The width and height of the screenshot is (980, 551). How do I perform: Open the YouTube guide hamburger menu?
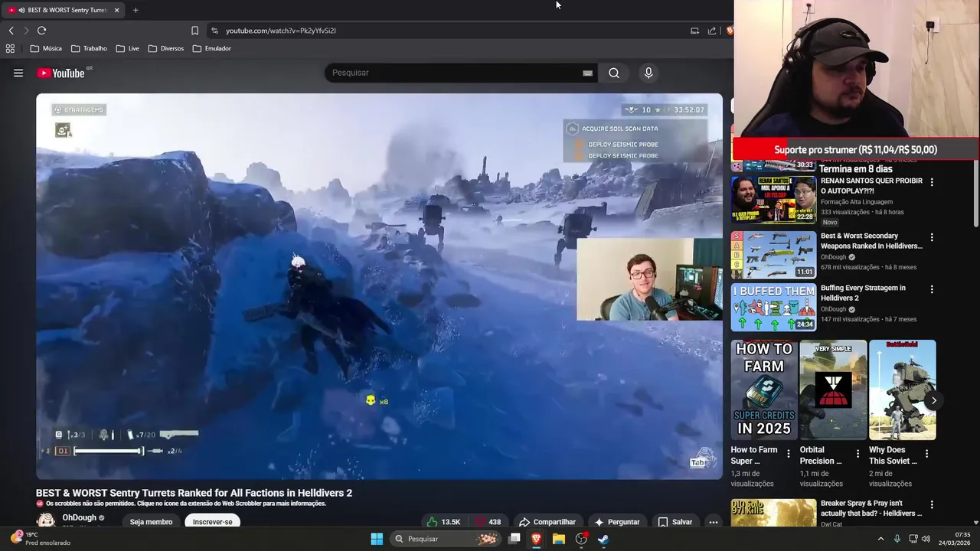(18, 73)
